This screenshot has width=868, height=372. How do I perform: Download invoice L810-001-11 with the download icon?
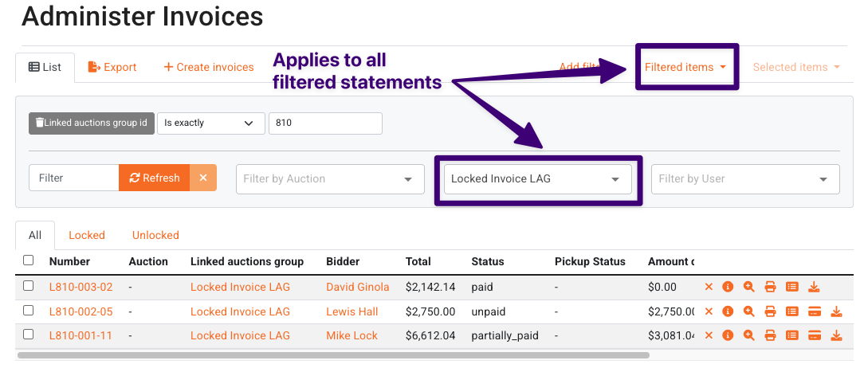(x=836, y=335)
